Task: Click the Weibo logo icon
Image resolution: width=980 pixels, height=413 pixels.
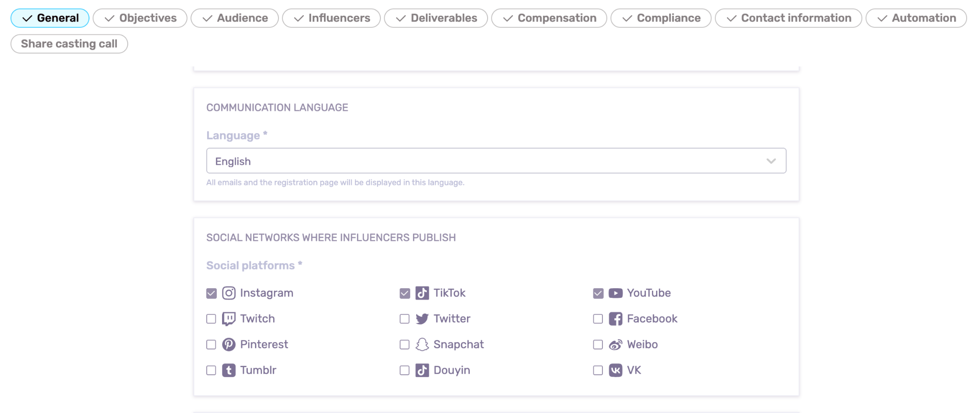Action: pos(615,345)
